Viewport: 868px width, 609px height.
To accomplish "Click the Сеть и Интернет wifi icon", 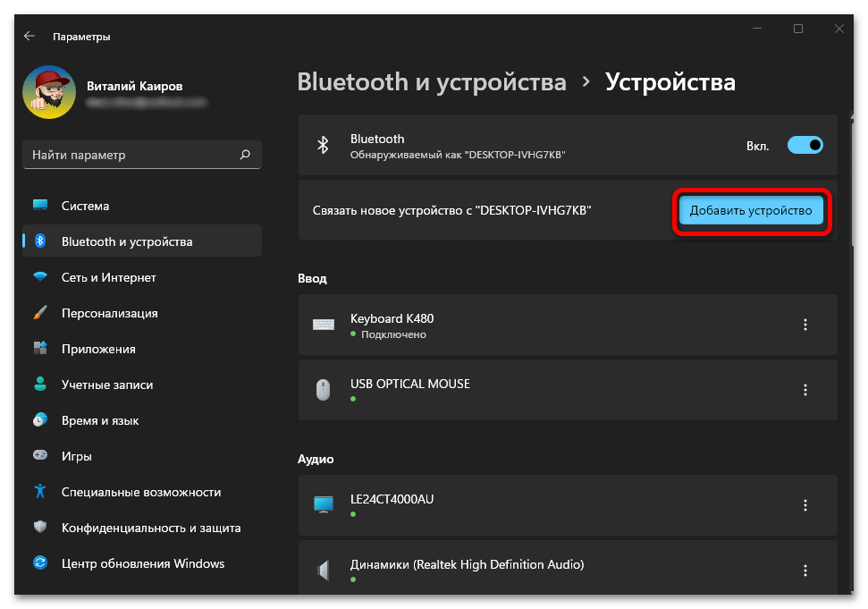I will [40, 276].
